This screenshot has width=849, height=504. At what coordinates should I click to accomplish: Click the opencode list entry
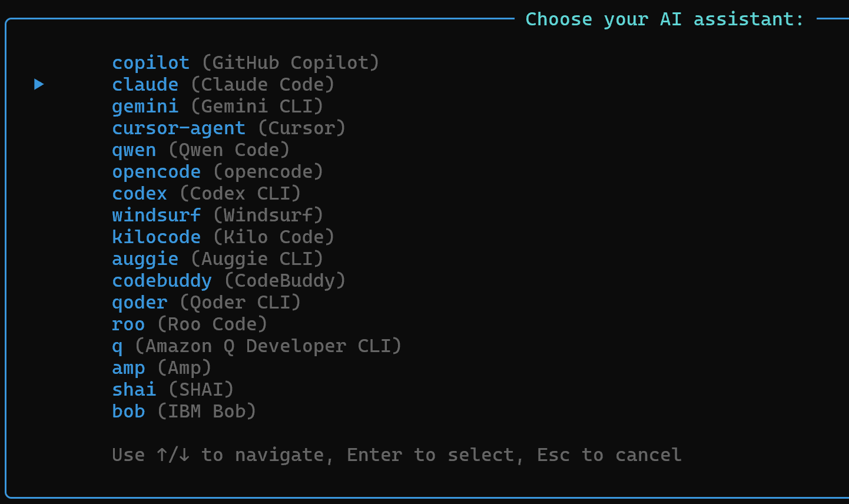tap(217, 171)
